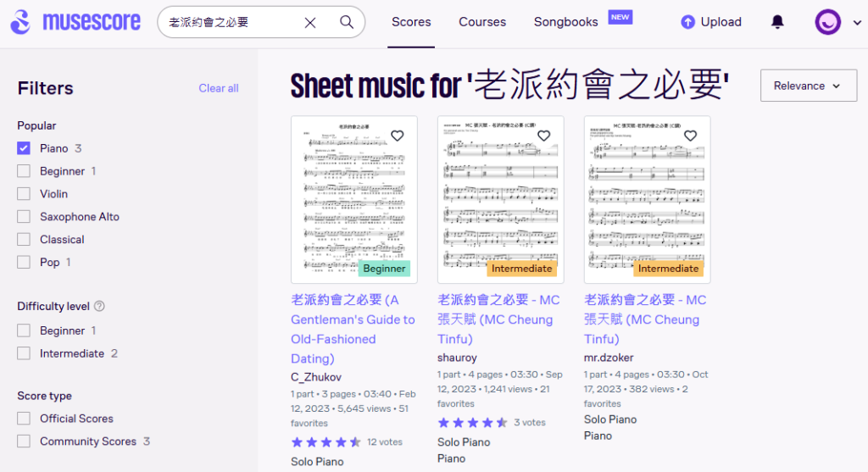Click Clear all filters link
Image resolution: width=868 pixels, height=472 pixels.
(219, 88)
